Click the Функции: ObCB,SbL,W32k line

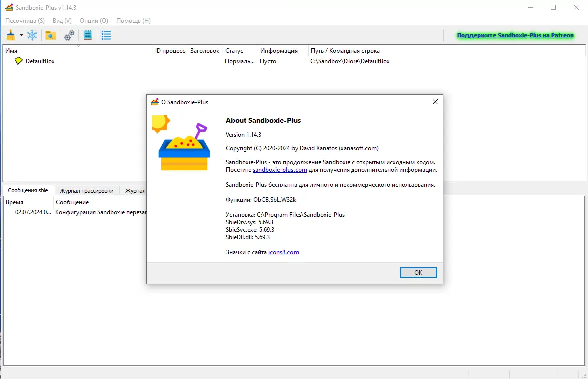[260, 200]
